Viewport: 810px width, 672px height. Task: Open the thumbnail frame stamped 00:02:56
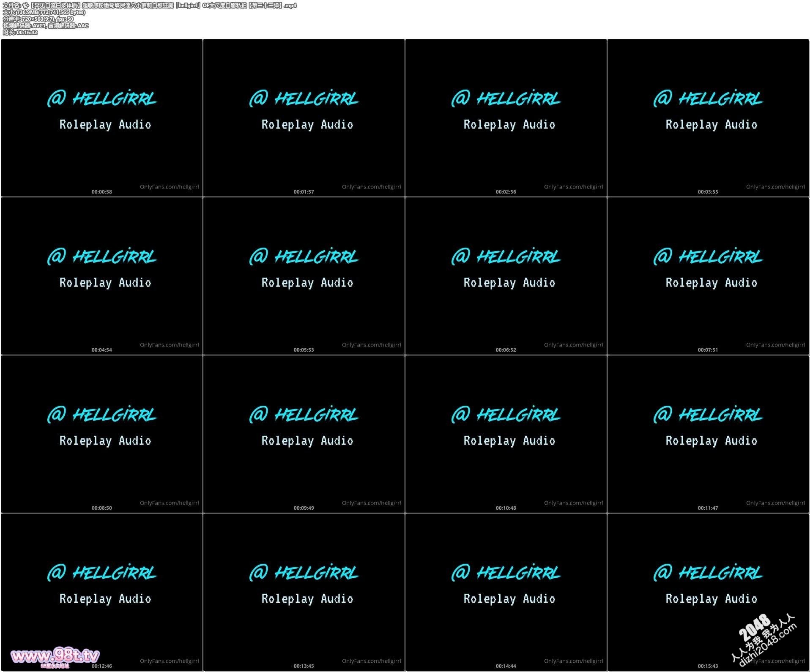tap(506, 118)
